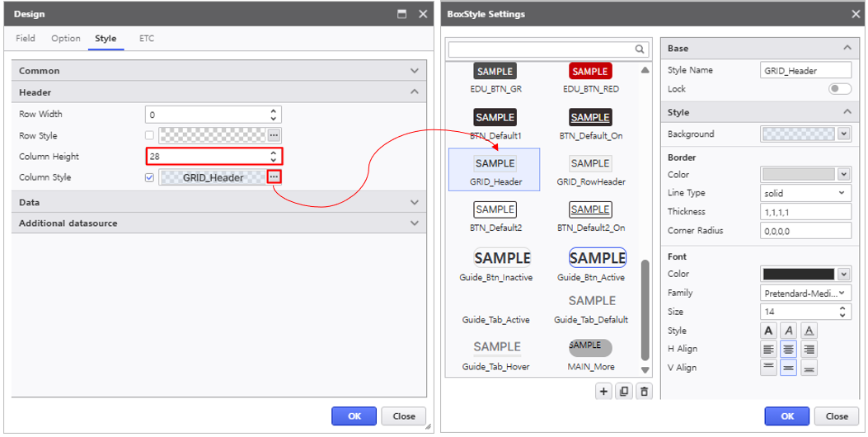Apply italic font style icon
868x437 pixels.
coord(789,331)
